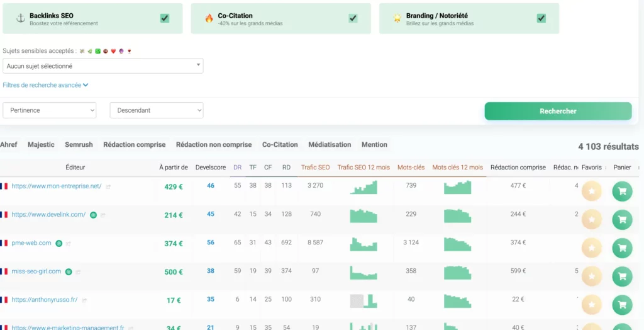Open pme-web.com external link icon

pyautogui.click(x=69, y=244)
